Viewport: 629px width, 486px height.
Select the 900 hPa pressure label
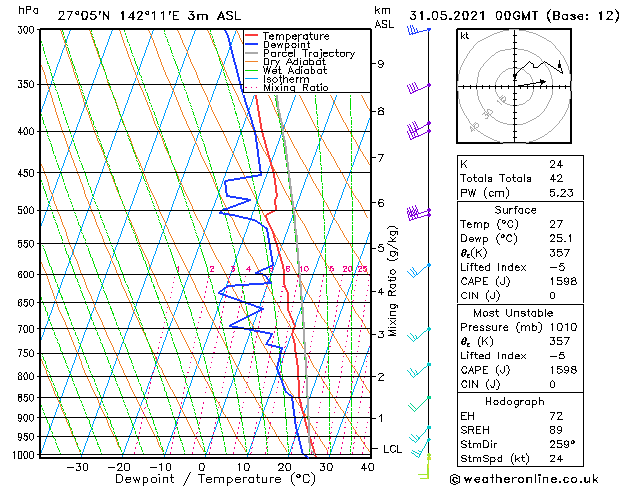pyautogui.click(x=28, y=418)
